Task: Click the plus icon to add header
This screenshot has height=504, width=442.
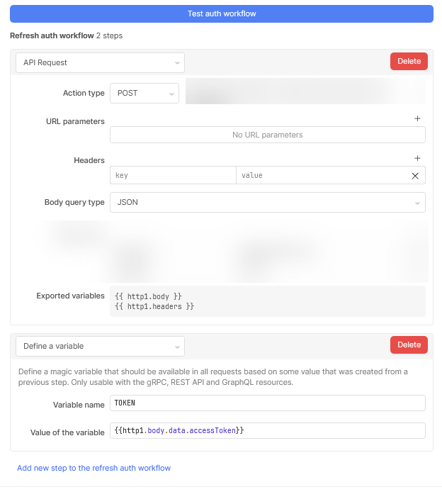Action: [x=418, y=159]
